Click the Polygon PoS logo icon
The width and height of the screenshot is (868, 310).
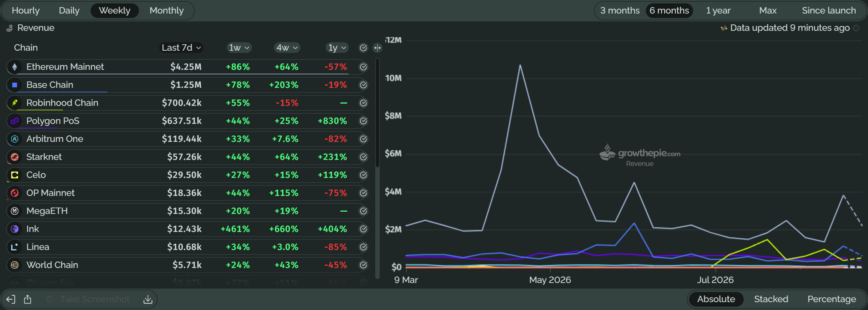click(x=15, y=121)
